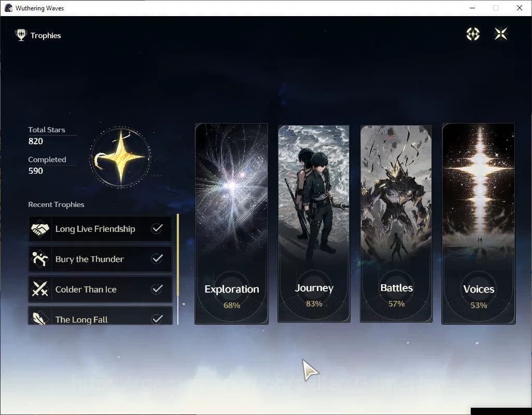Screen dimensions: 532x415
Task: Open the Journey category card
Action: pyautogui.click(x=313, y=223)
